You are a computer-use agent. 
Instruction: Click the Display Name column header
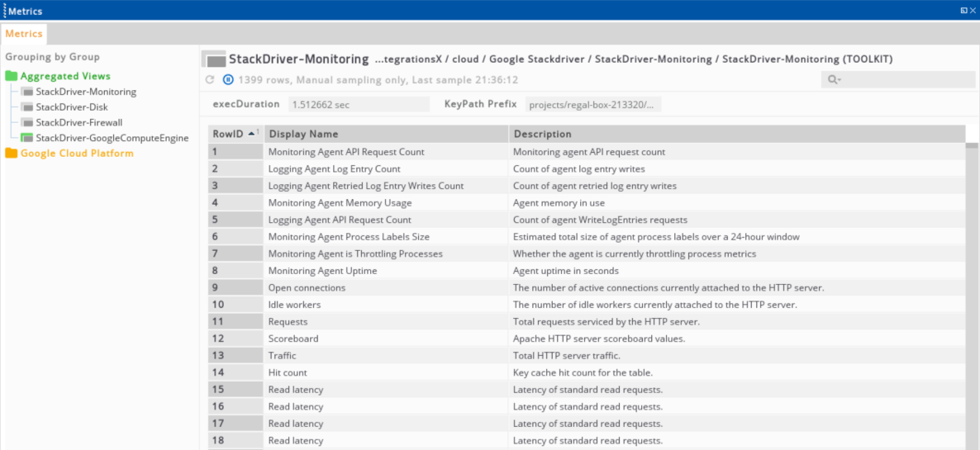coord(386,135)
